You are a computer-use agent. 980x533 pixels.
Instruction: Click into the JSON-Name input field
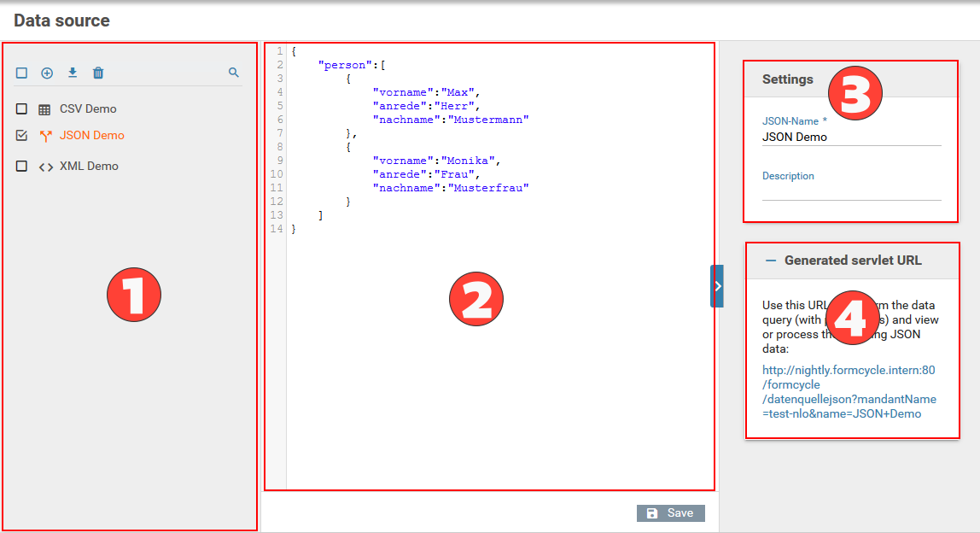851,138
